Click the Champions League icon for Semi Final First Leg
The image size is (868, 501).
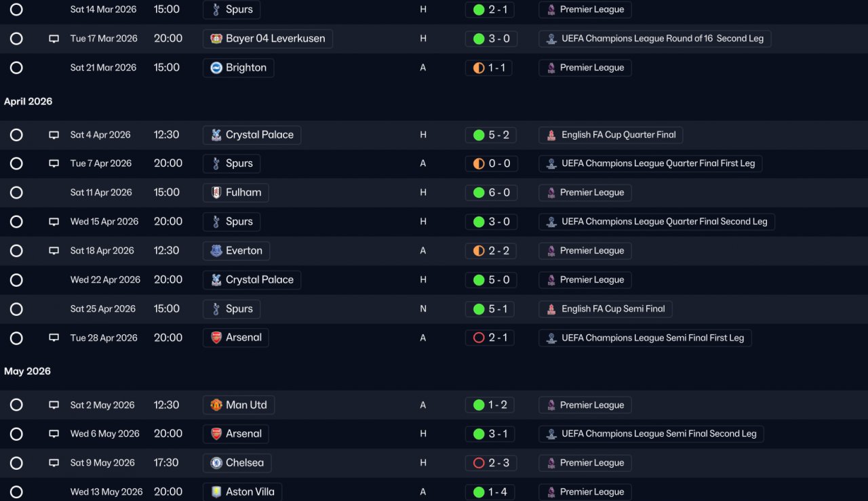[x=552, y=338]
